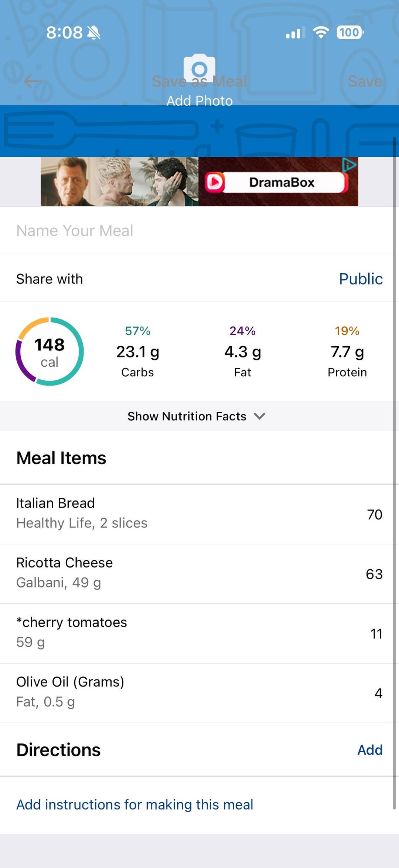Tap the DramaBox play logo icon
Viewport: 399px width, 868px height.
click(x=215, y=182)
